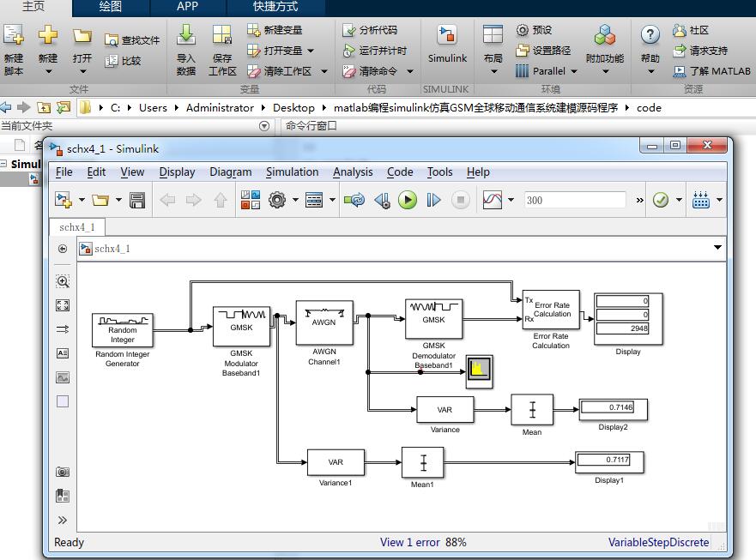Click the Simulink button in MATLAB ribbon
756x560 pixels.
click(447, 45)
